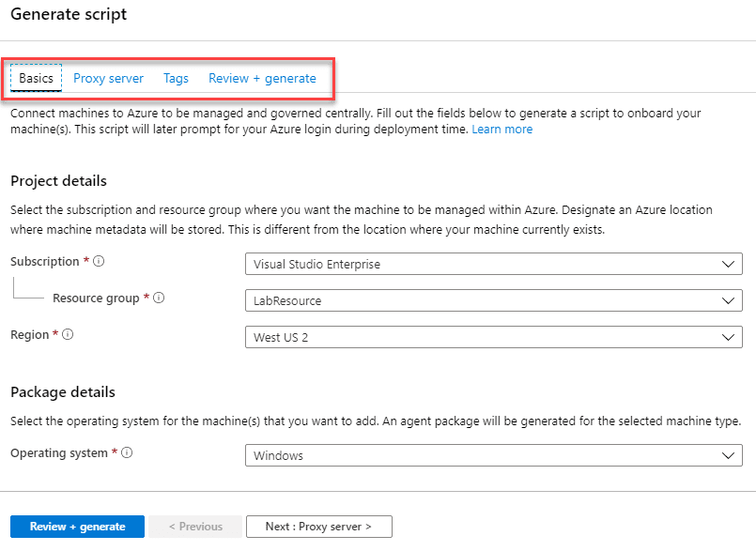Follow the Learn more link

(x=501, y=130)
